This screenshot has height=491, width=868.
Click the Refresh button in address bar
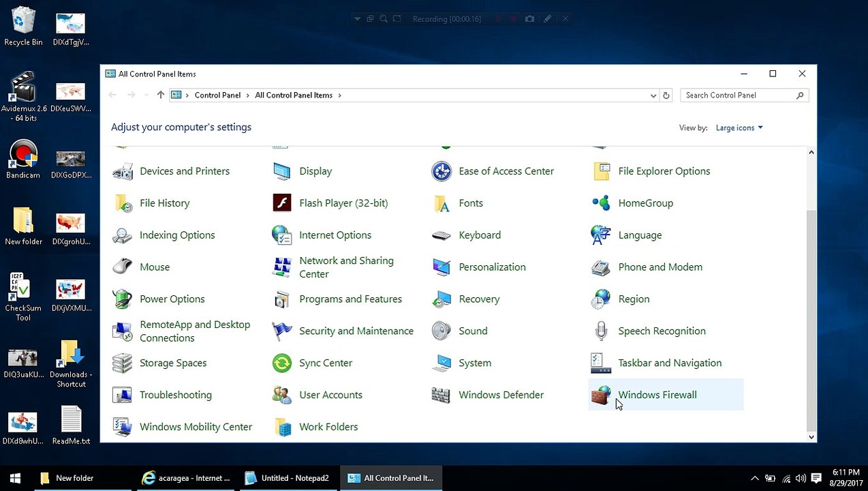coord(666,96)
